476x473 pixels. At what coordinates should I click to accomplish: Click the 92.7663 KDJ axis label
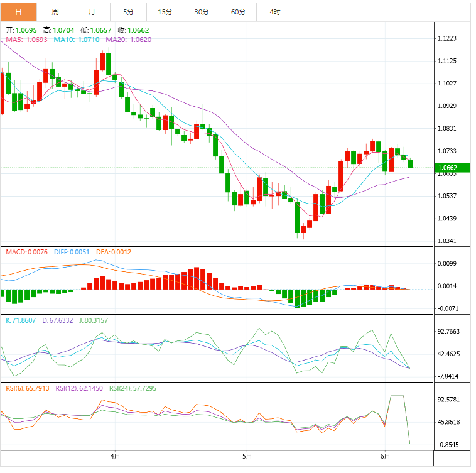[x=448, y=332]
